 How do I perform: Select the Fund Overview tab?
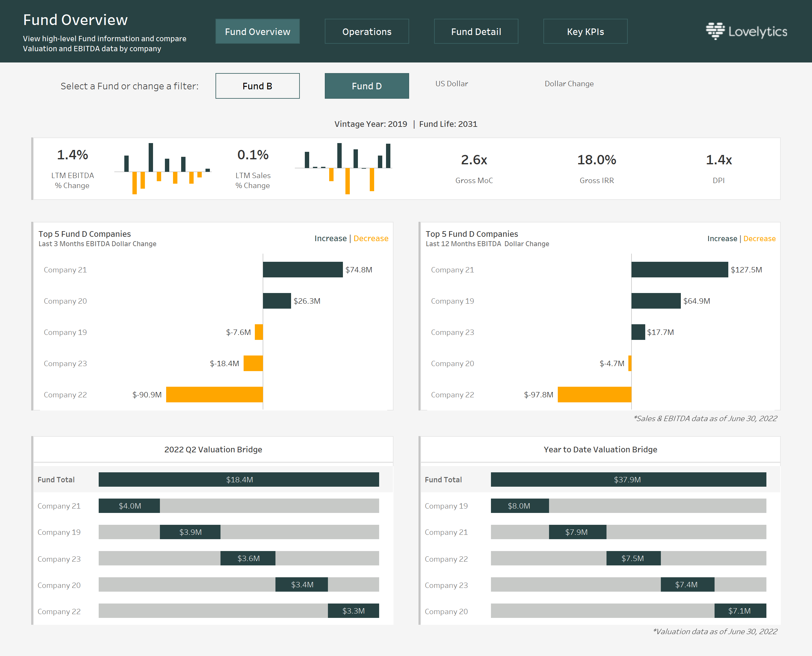257,32
